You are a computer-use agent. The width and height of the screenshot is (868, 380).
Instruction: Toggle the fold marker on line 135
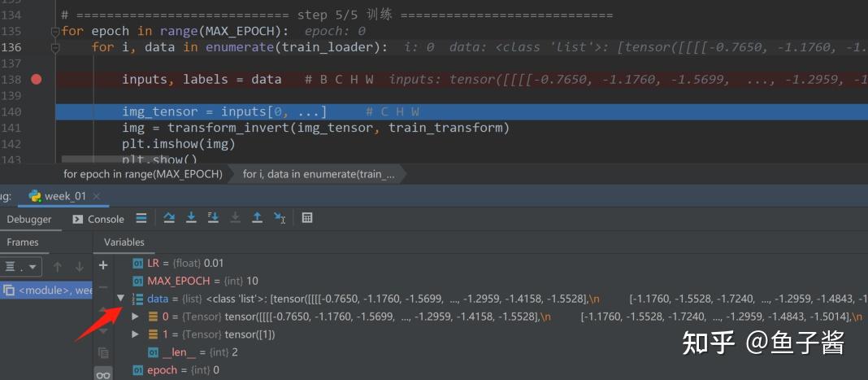tap(55, 32)
